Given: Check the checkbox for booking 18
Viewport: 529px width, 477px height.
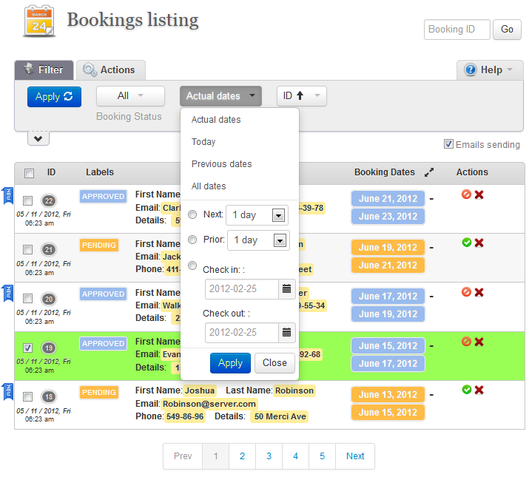Looking at the screenshot, I should pyautogui.click(x=28, y=396).
